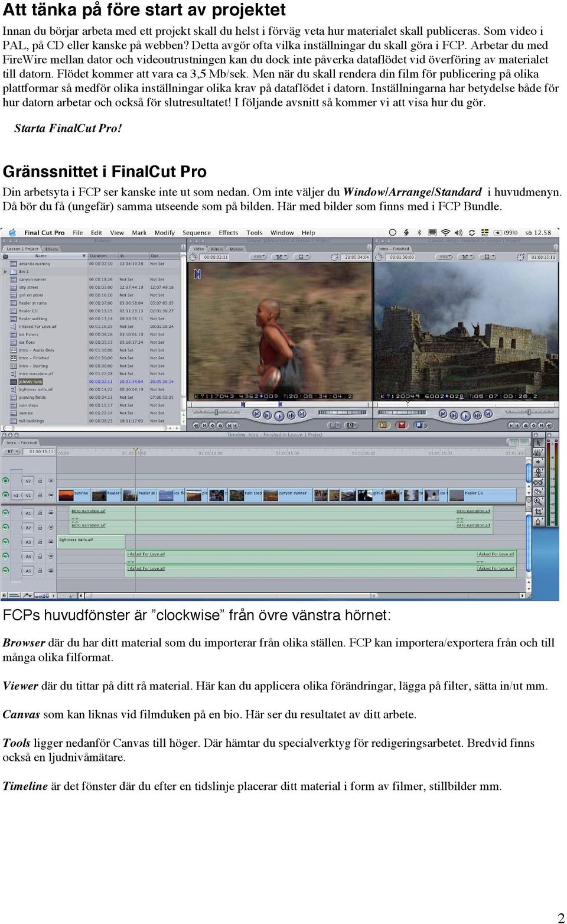Viewport: 567px width, 924px height.
Task: Open the File menu
Action: [x=78, y=233]
